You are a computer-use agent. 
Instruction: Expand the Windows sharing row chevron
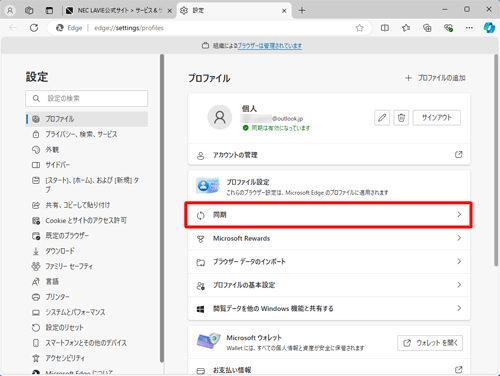click(459, 308)
